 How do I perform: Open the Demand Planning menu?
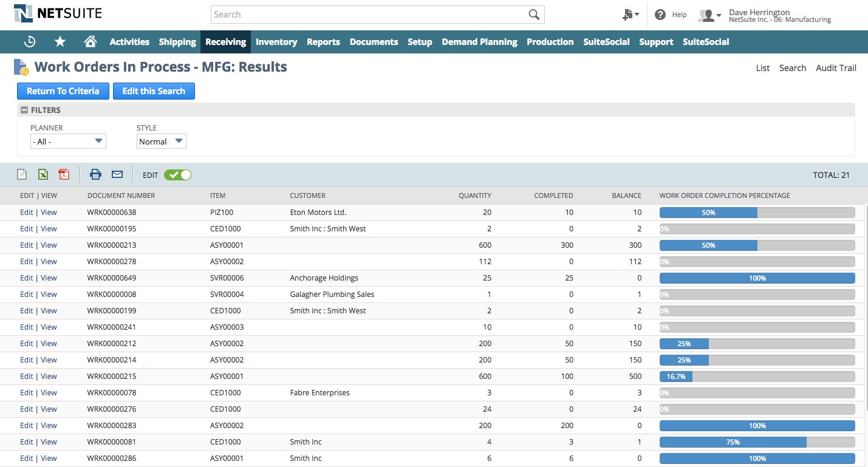point(479,42)
